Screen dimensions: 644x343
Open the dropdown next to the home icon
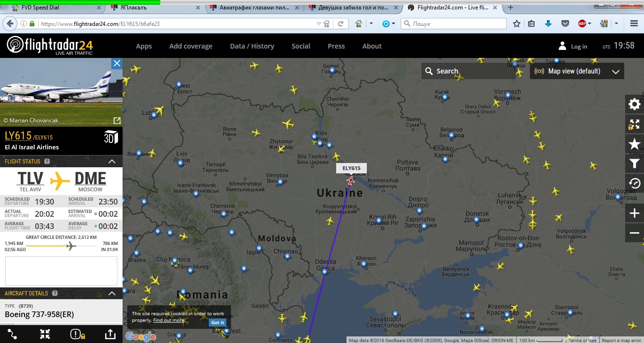(x=371, y=24)
